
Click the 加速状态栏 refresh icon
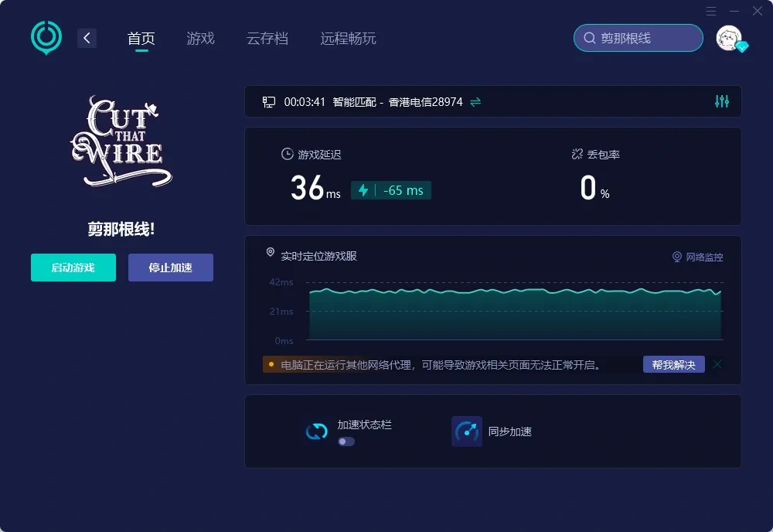coord(316,431)
